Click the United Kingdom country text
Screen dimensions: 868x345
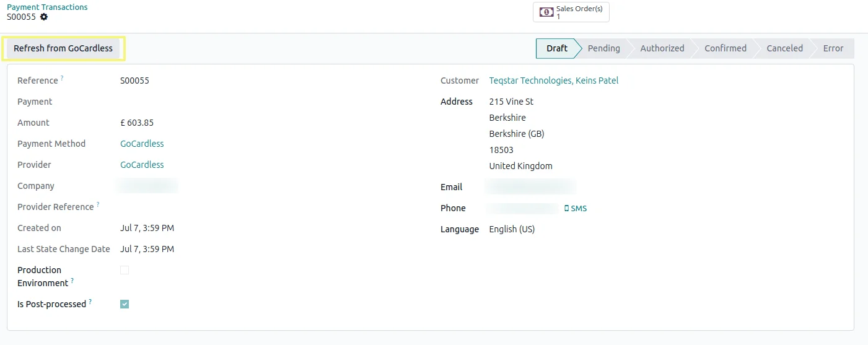tap(520, 166)
